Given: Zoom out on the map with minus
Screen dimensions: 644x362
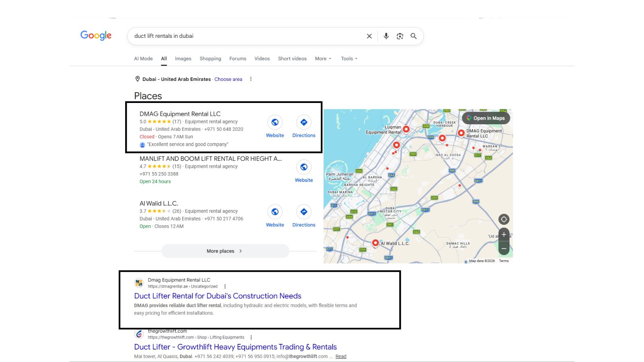Looking at the screenshot, I should tap(504, 249).
